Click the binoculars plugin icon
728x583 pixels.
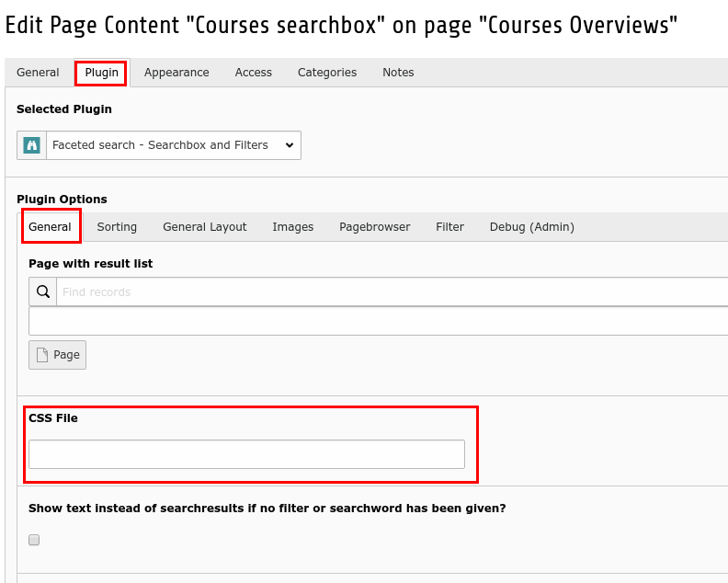(31, 145)
